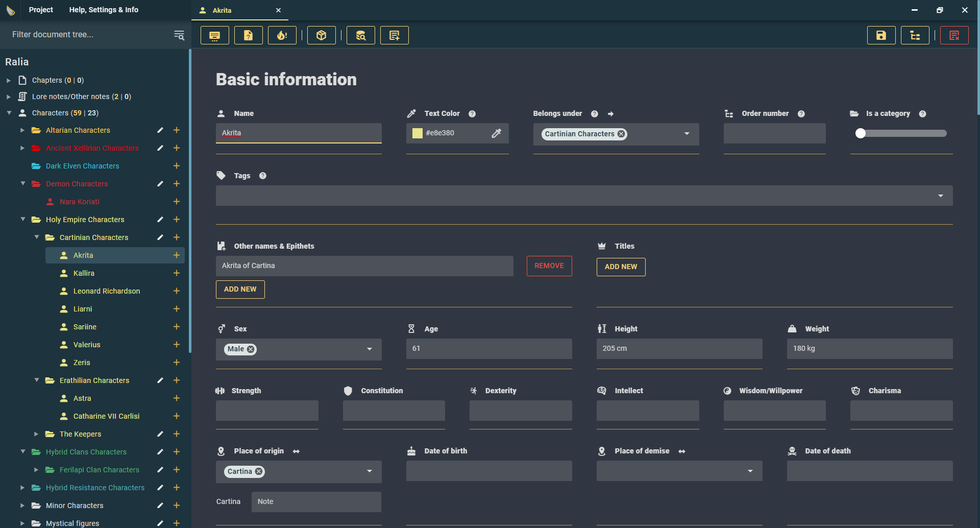Click ADD NEW under Titles
Image resolution: width=980 pixels, height=528 pixels.
pos(621,267)
